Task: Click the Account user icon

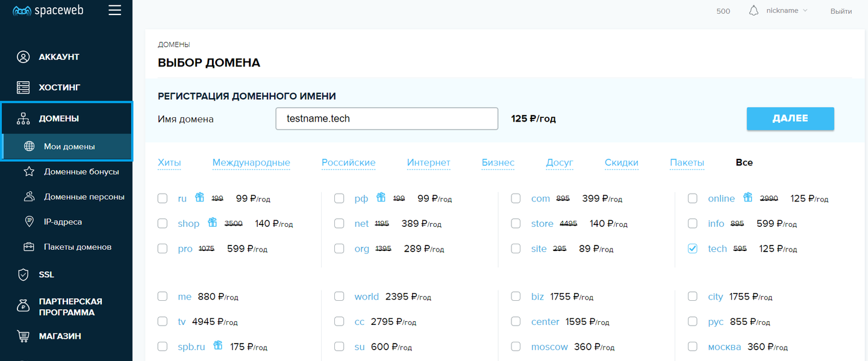Action: [23, 57]
